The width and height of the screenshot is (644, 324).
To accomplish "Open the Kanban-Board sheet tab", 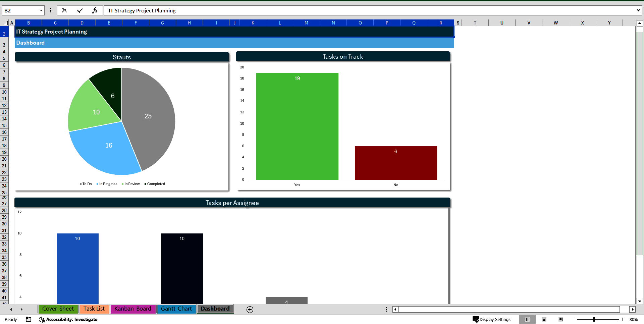I will [x=133, y=309].
